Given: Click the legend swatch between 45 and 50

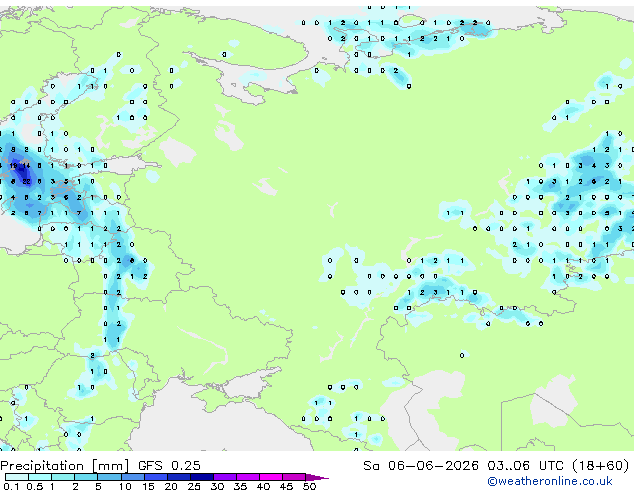Looking at the screenshot, I should (x=294, y=477).
